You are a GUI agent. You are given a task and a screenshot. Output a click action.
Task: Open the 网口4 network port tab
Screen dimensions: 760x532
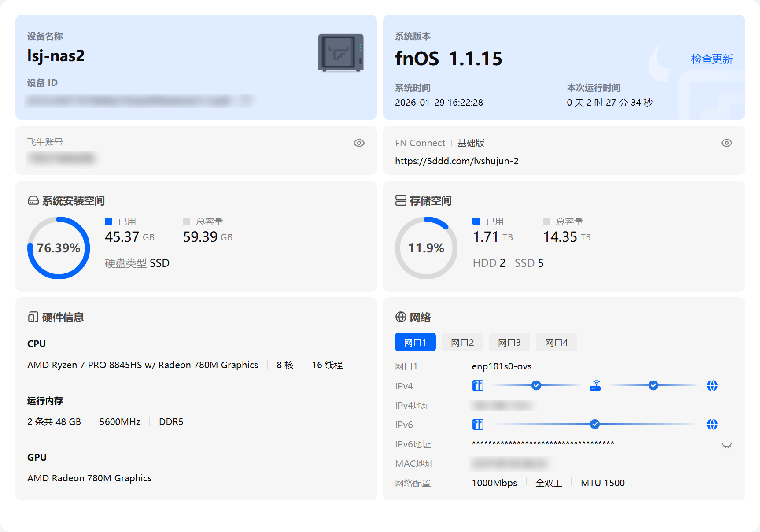coord(556,343)
